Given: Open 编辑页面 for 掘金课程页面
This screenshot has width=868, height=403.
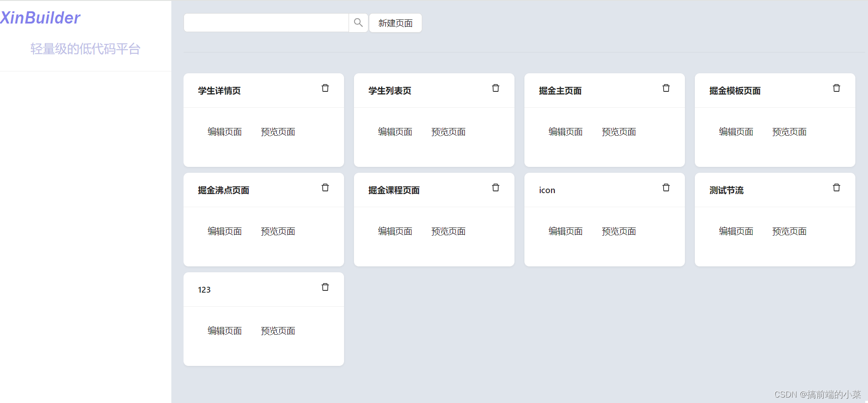Looking at the screenshot, I should tap(395, 231).
